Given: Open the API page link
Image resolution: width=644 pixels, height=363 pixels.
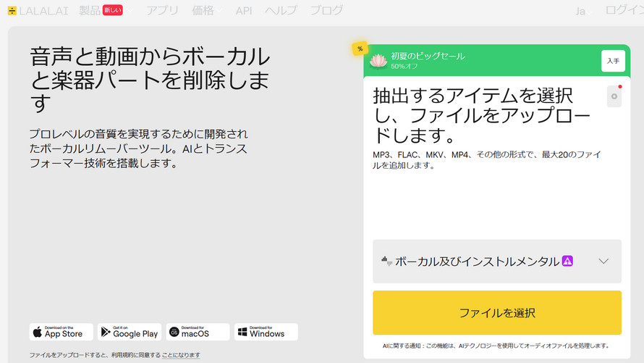Looking at the screenshot, I should [x=244, y=11].
